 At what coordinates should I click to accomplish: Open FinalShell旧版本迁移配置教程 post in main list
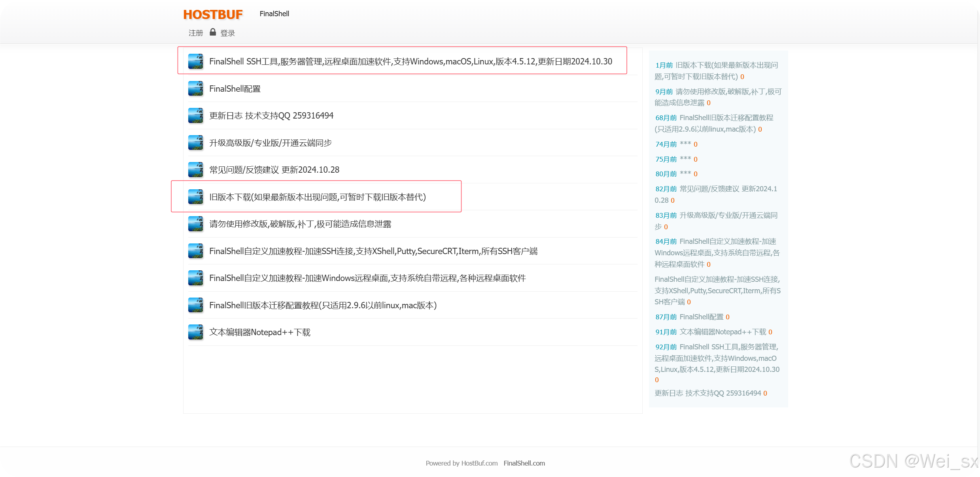tap(323, 305)
